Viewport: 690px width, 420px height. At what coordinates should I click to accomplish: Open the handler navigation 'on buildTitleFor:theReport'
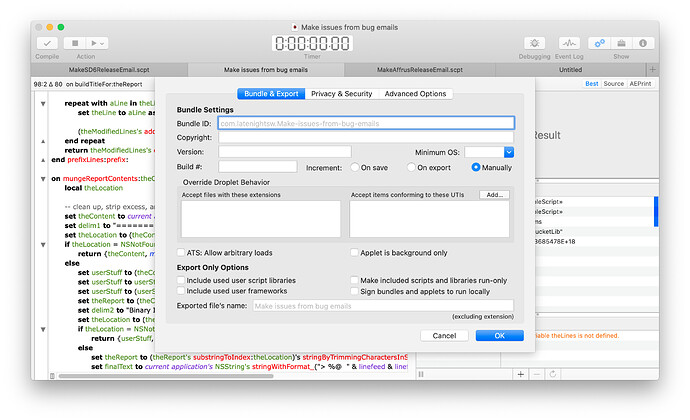point(104,84)
